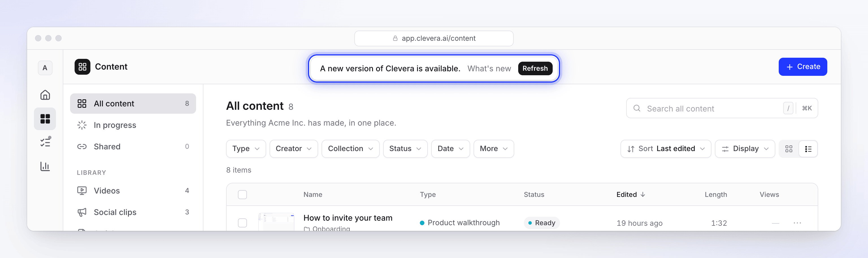The height and width of the screenshot is (258, 868).
Task: Click the slash shortcut key badge
Action: pyautogui.click(x=788, y=108)
